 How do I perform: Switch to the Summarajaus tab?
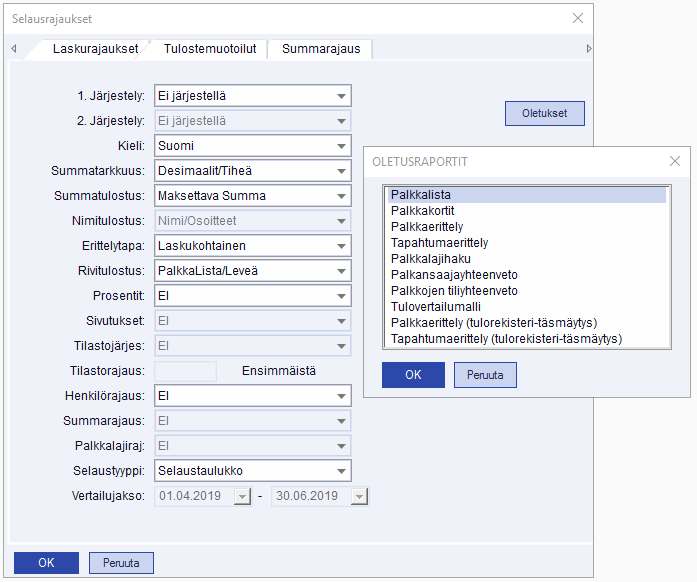pos(319,48)
